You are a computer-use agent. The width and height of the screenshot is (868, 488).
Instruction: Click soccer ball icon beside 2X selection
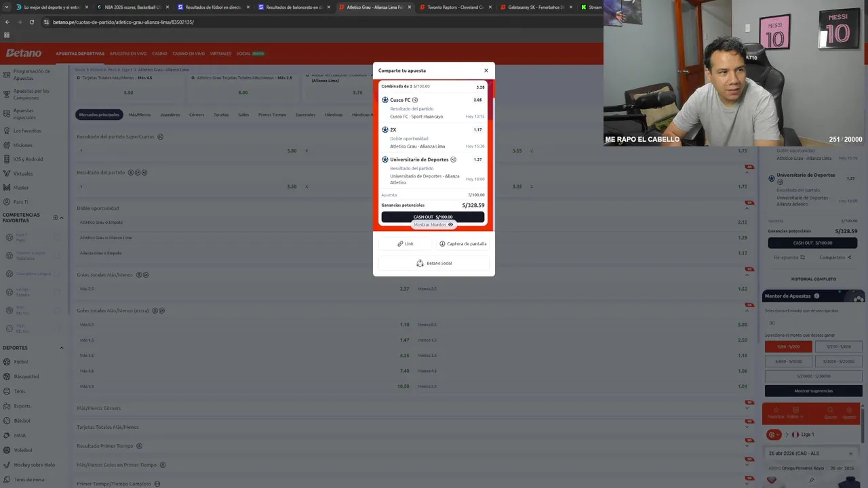click(385, 130)
